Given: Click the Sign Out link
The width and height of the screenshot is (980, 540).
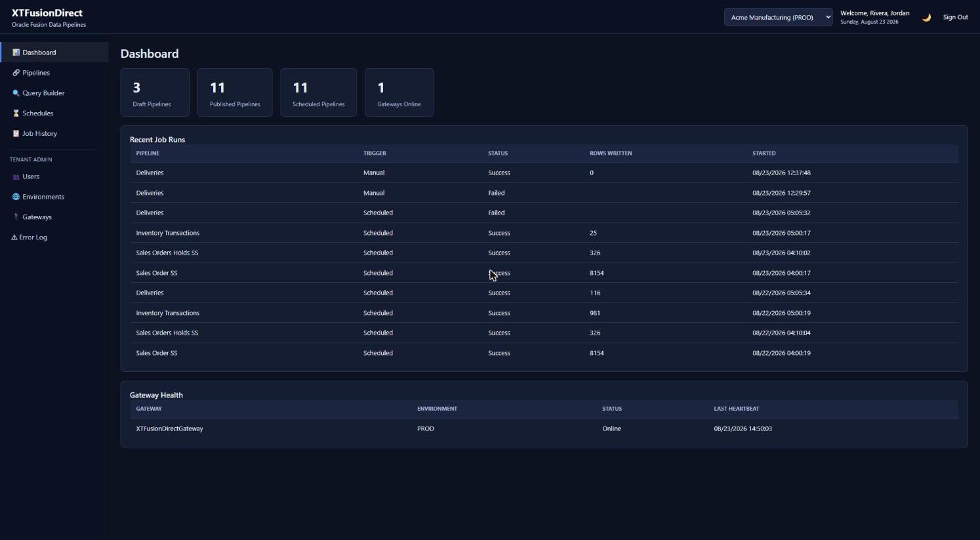Looking at the screenshot, I should pyautogui.click(x=955, y=18).
